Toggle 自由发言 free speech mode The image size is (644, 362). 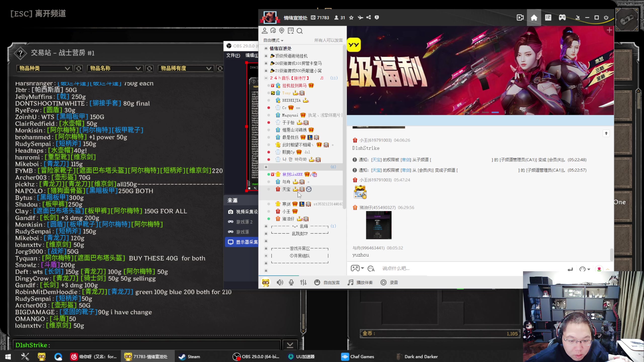(327, 283)
